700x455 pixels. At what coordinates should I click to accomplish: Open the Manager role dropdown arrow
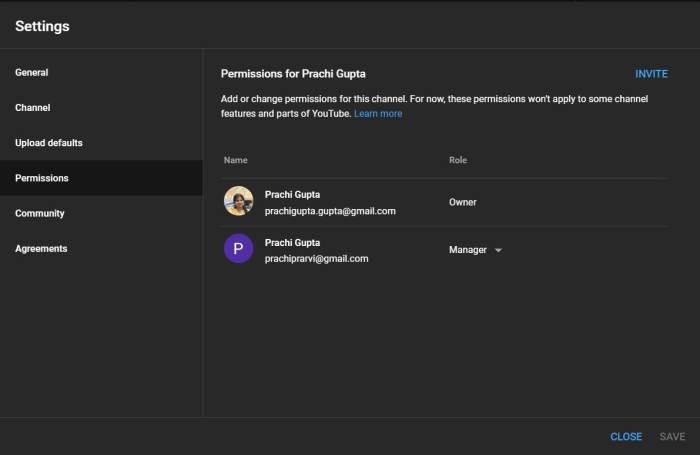(498, 250)
